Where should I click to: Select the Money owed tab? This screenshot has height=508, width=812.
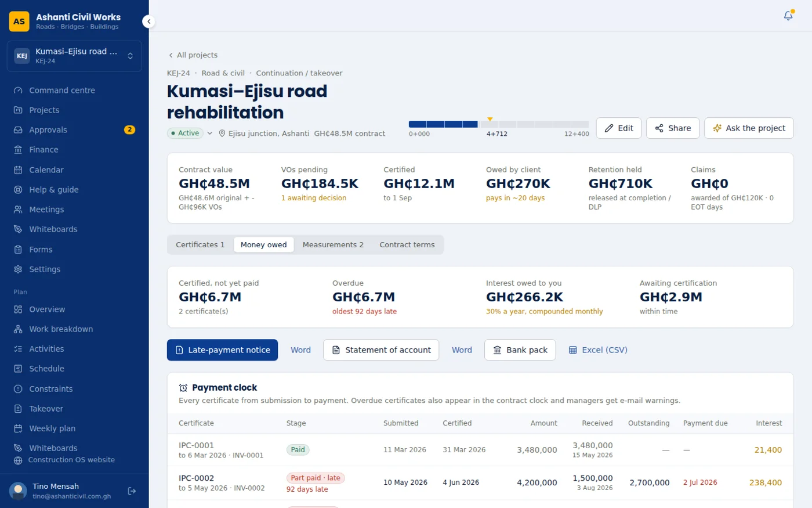(264, 245)
